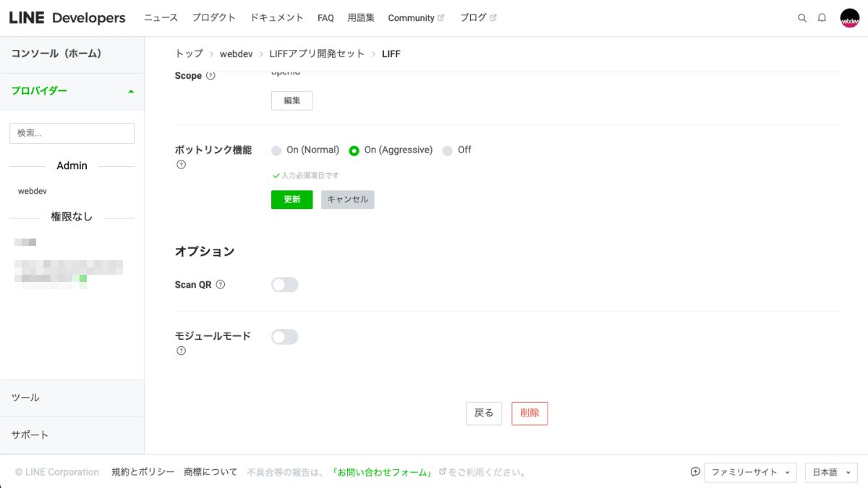Click the search magnifier icon in header
This screenshot has width=868, height=488.
[x=802, y=18]
